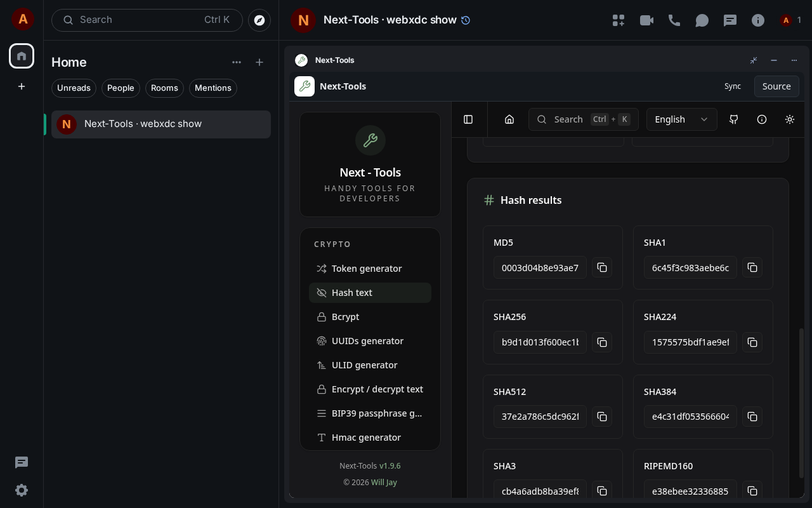Viewport: 812px width, 508px height.
Task: Open the GitHub repository icon
Action: click(x=734, y=119)
